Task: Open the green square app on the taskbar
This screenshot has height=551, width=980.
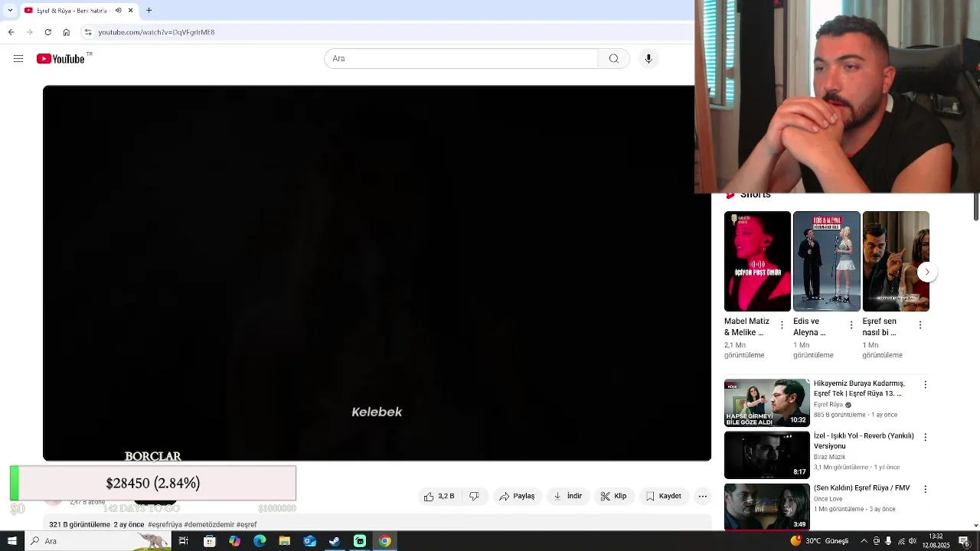Action: coord(359,541)
